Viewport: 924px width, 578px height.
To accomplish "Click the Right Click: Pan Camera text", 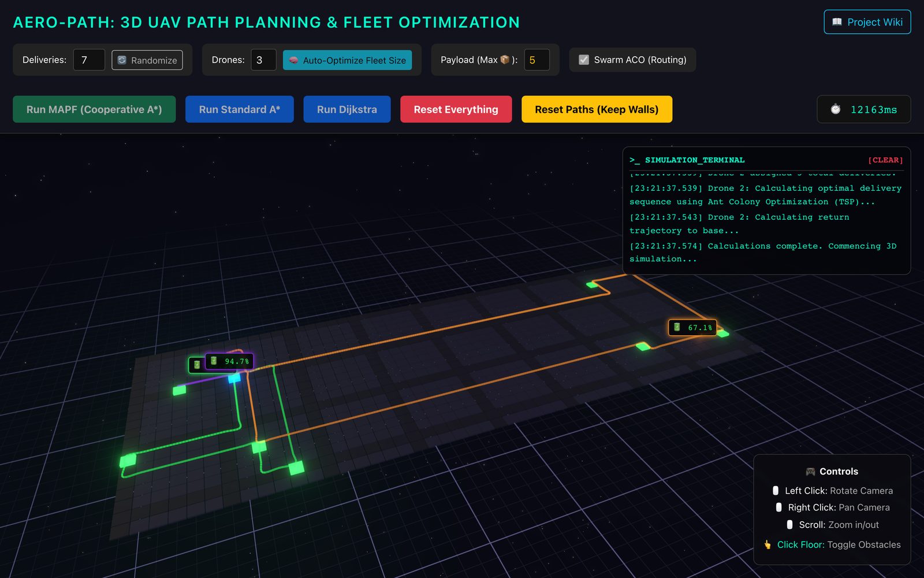I will (x=839, y=507).
